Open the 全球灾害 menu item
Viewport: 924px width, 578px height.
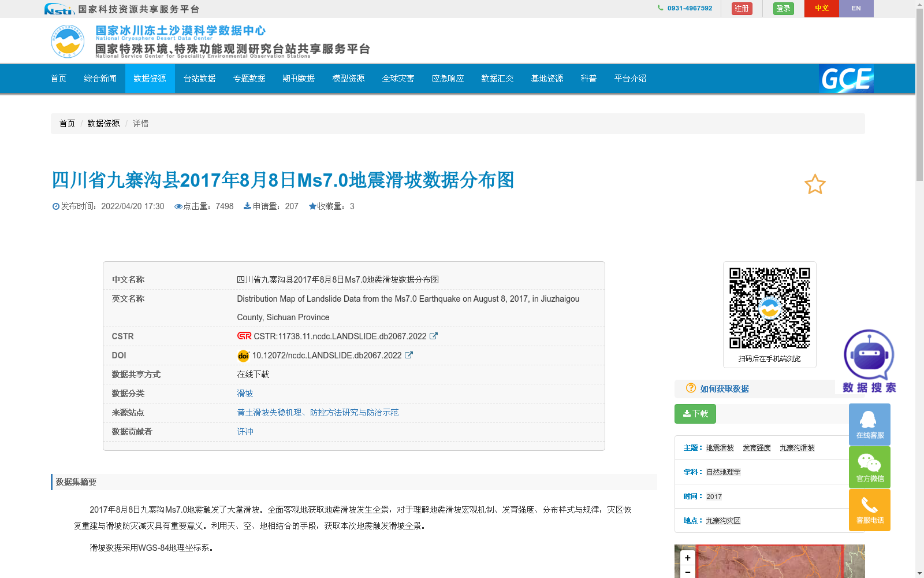[398, 79]
